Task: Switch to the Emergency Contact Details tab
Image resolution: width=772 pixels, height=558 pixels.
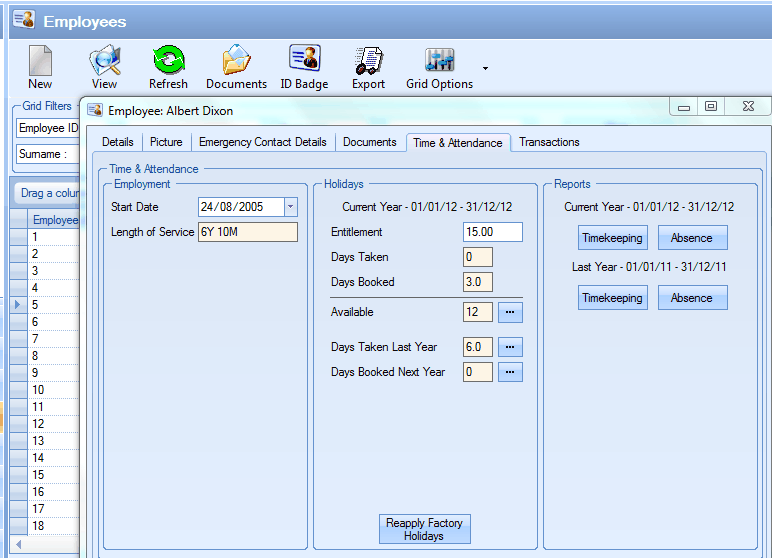Action: pos(262,142)
